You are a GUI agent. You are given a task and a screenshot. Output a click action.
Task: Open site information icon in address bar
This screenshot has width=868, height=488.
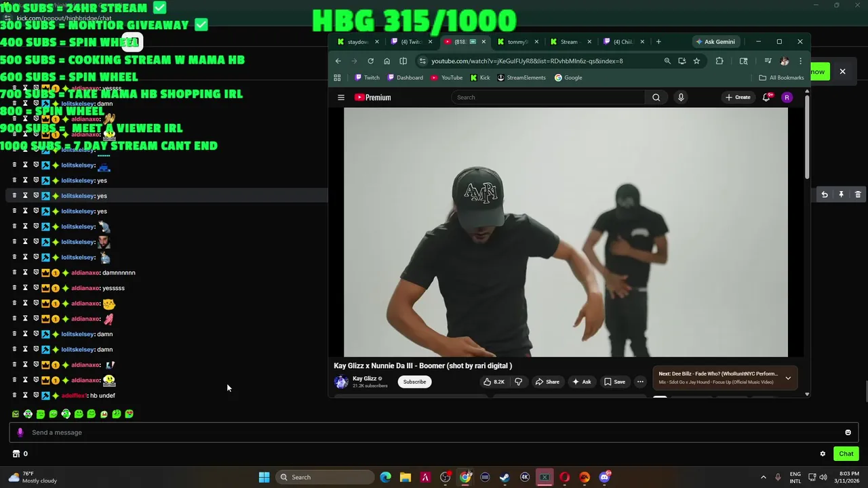coord(423,61)
